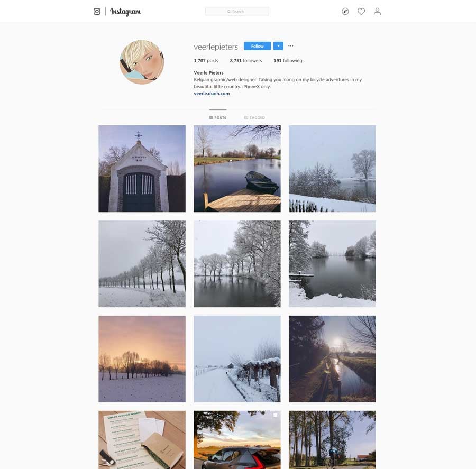This screenshot has height=469, width=476.
Task: Follow veerlepieters with the Follow button
Action: tap(257, 46)
